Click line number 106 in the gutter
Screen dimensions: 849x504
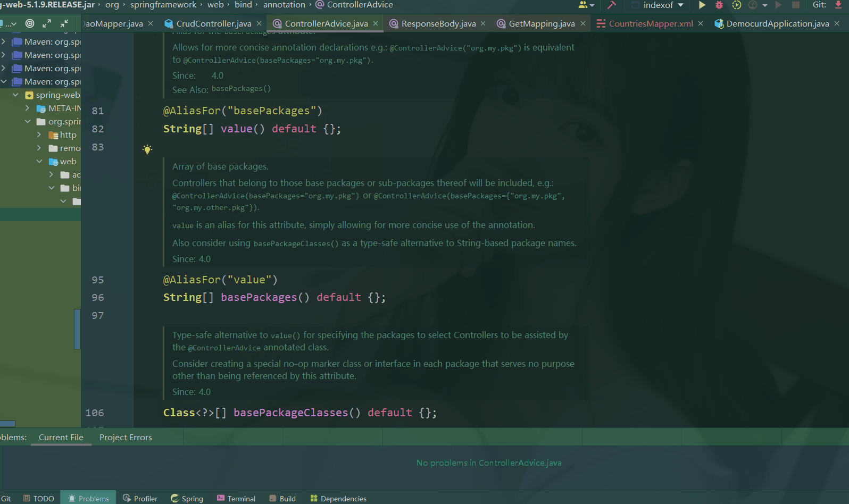[x=95, y=413]
